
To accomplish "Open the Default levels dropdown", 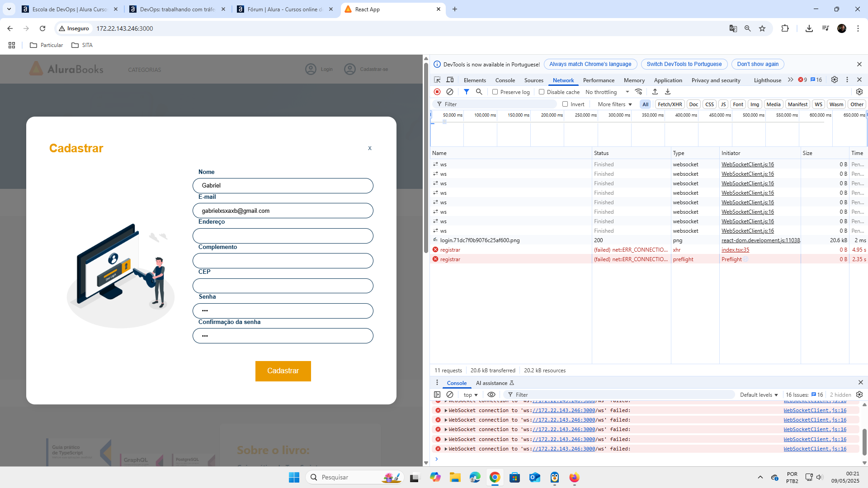I will (x=759, y=394).
